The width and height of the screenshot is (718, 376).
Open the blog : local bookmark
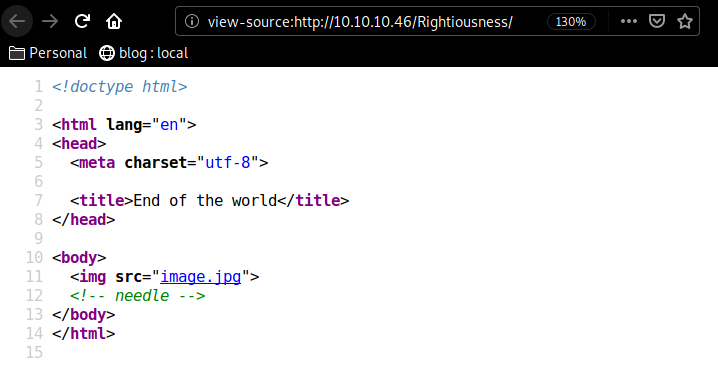144,53
